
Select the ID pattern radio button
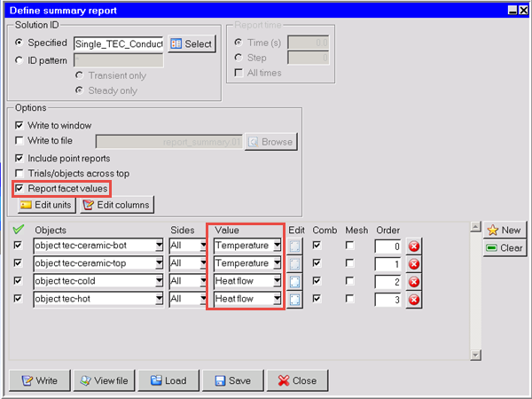tap(19, 60)
